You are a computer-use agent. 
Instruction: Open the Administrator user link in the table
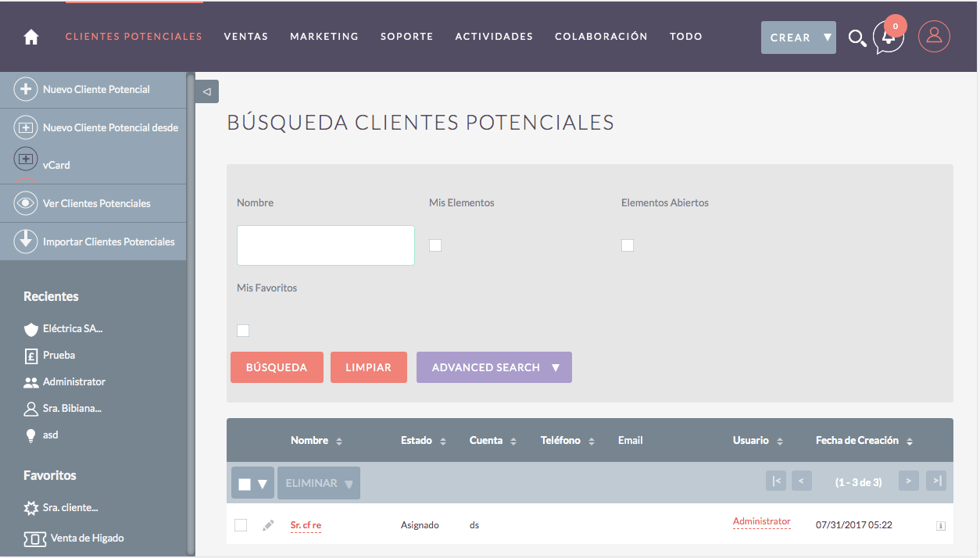tap(761, 521)
